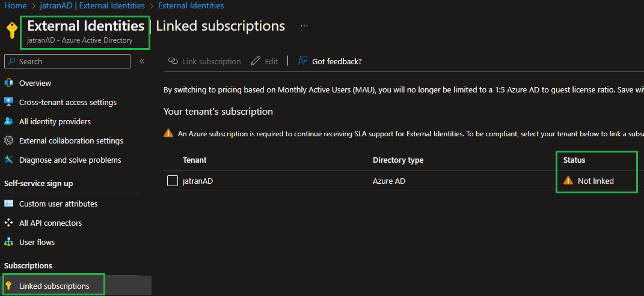Image resolution: width=644 pixels, height=296 pixels.
Task: Click the All API connectors icon
Action: click(x=8, y=223)
